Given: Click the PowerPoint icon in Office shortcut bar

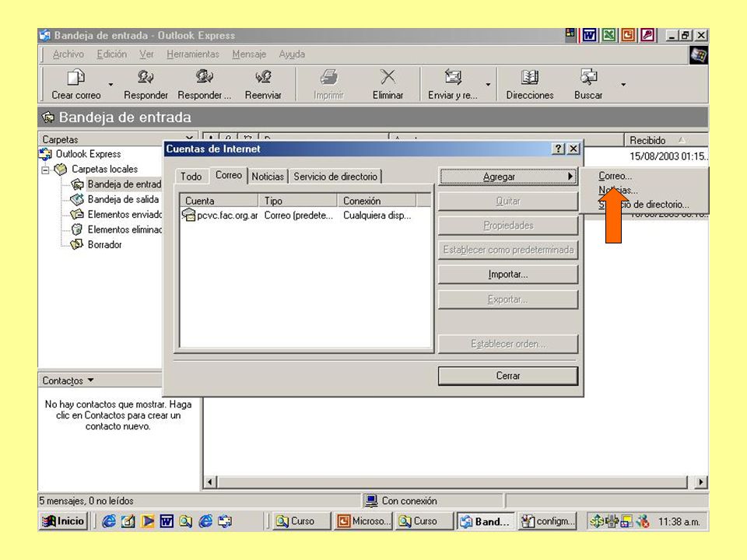Looking at the screenshot, I should tap(628, 35).
